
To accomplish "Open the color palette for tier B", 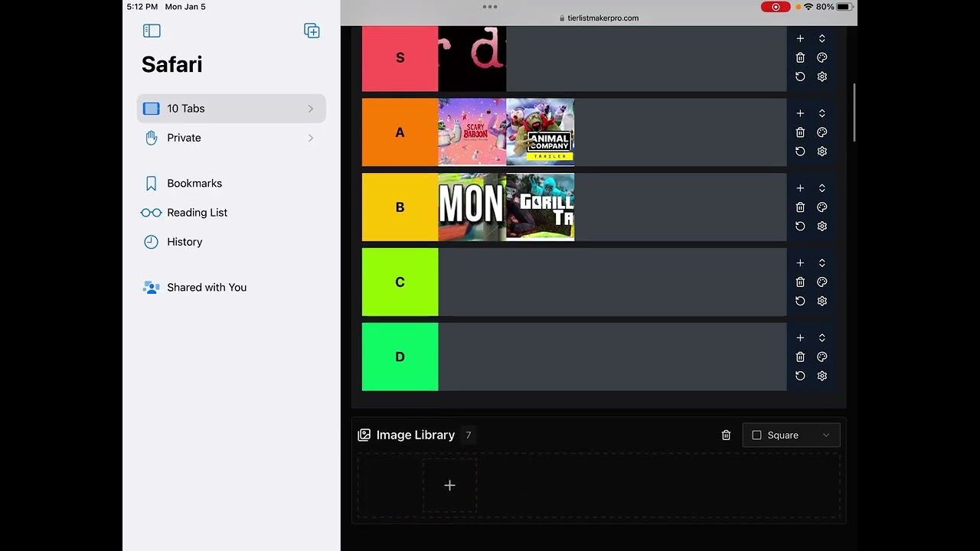I will 822,207.
